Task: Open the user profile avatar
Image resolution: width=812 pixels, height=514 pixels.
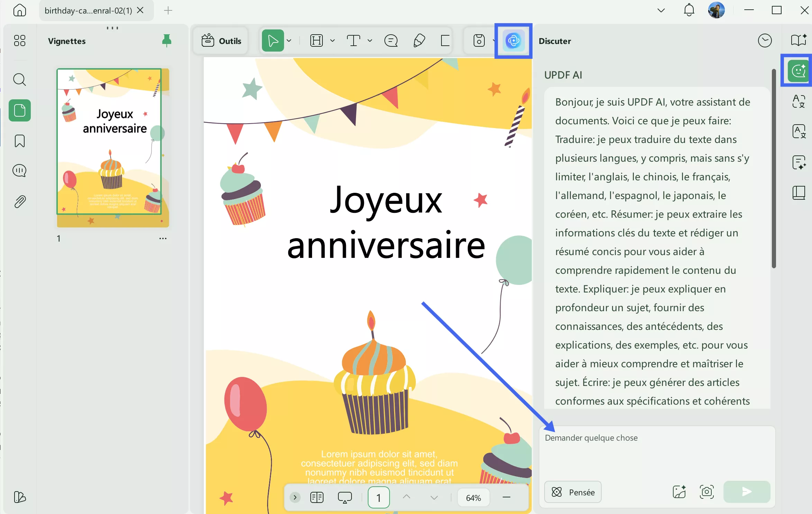Action: pos(716,10)
